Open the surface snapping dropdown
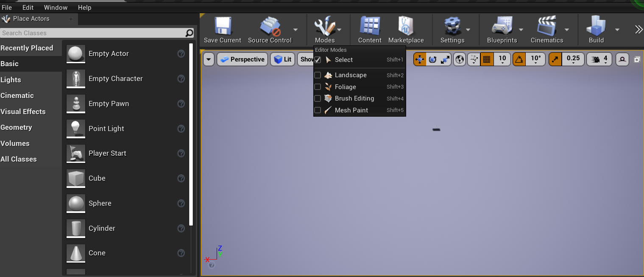Image resolution: width=644 pixels, height=277 pixels. click(474, 59)
